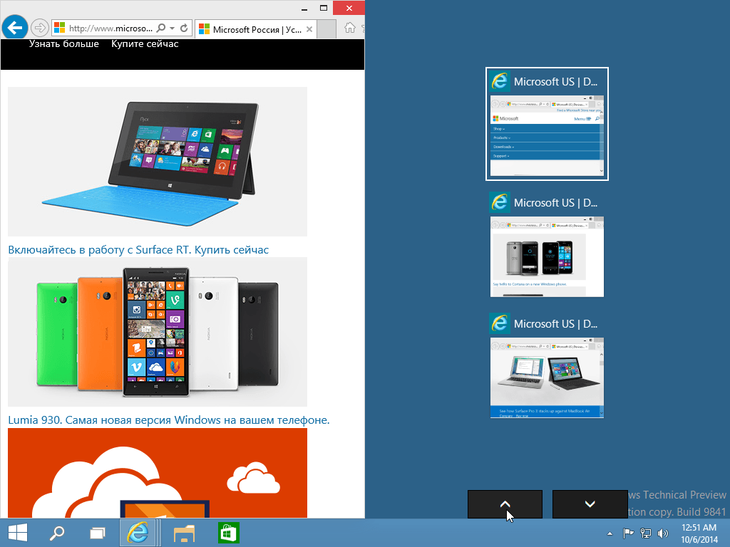Click the Internet Explorer back arrow button
730x547 pixels.
[15, 28]
